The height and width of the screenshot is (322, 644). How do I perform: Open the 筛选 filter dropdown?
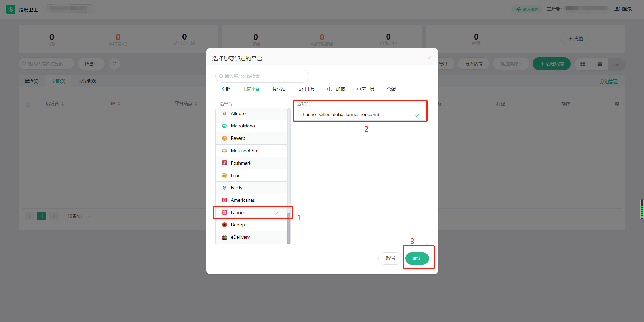pos(91,64)
